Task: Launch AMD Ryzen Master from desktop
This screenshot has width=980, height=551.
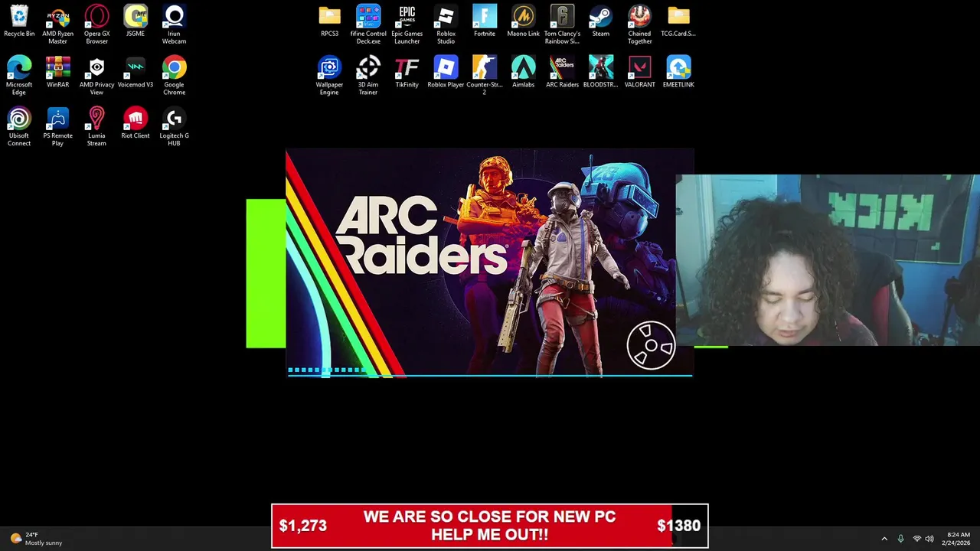Action: pyautogui.click(x=57, y=24)
